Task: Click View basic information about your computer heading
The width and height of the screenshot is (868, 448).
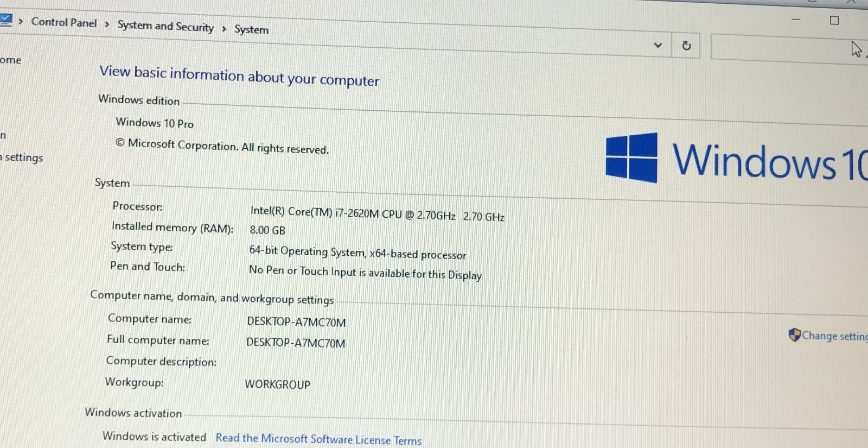Action: tap(239, 75)
